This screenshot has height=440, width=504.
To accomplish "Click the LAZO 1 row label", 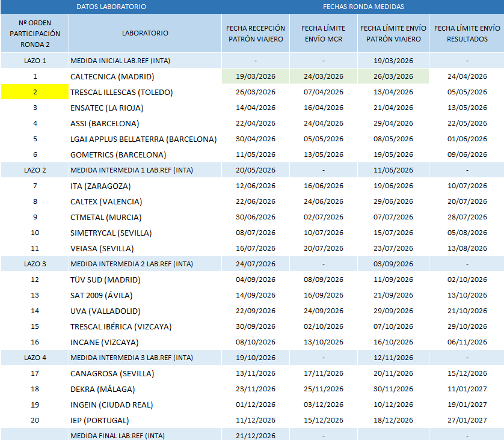I will (x=35, y=61).
